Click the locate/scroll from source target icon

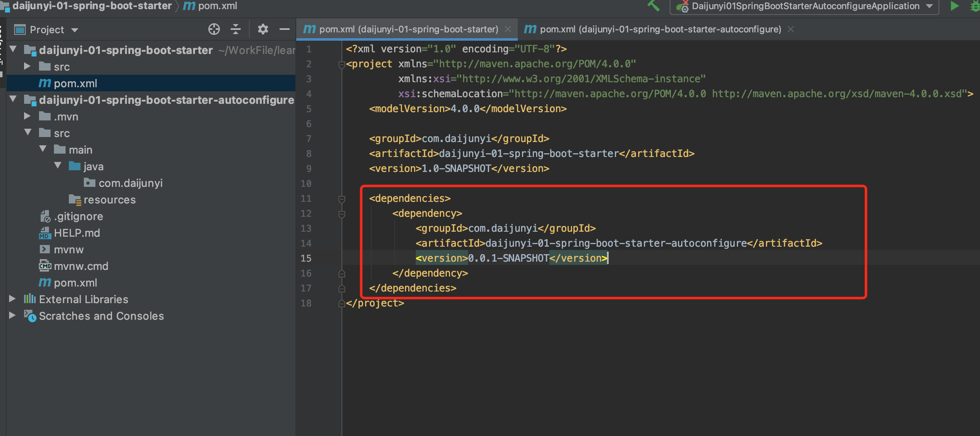[x=214, y=29]
